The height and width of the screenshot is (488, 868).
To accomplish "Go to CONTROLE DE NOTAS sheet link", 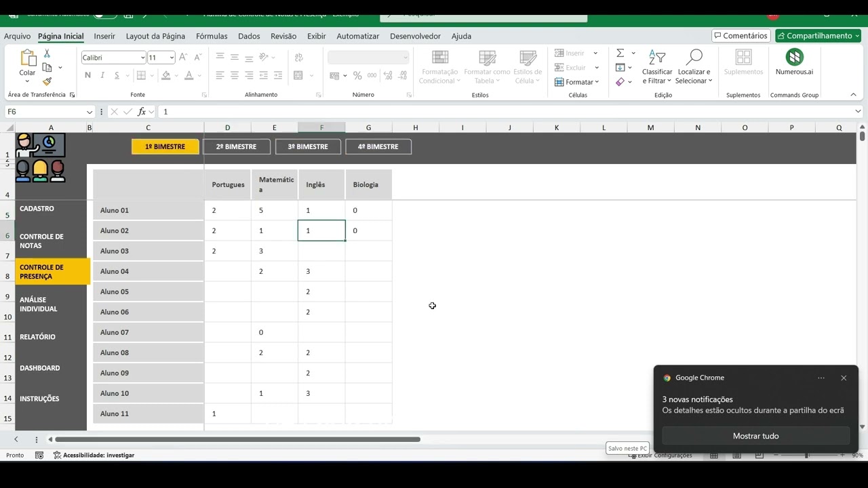I will pos(41,241).
